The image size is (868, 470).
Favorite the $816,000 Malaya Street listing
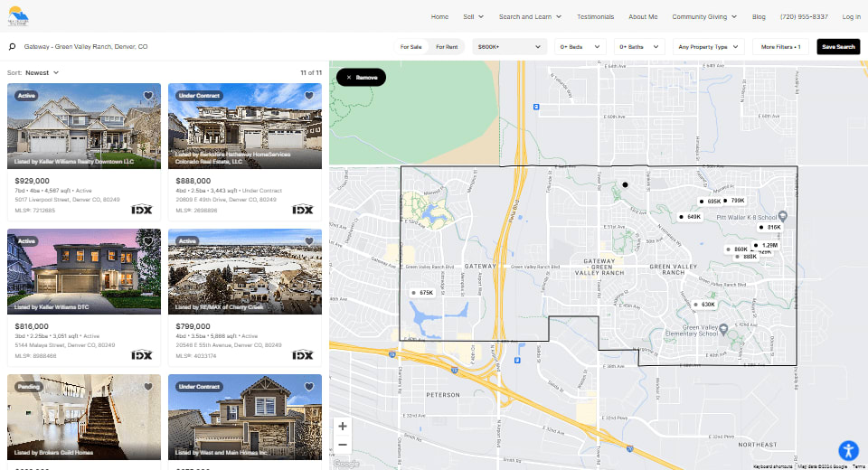[x=147, y=241]
